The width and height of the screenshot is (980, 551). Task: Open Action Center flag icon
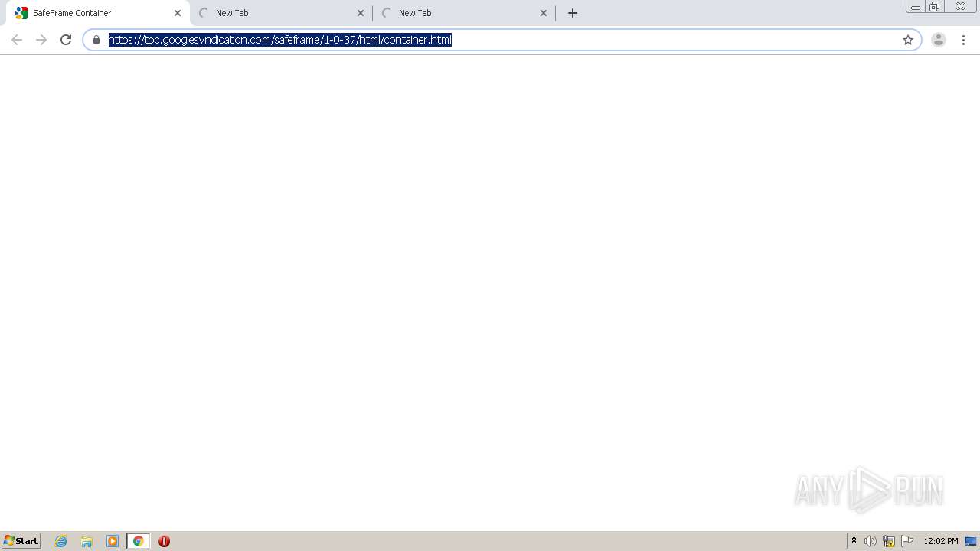(907, 541)
